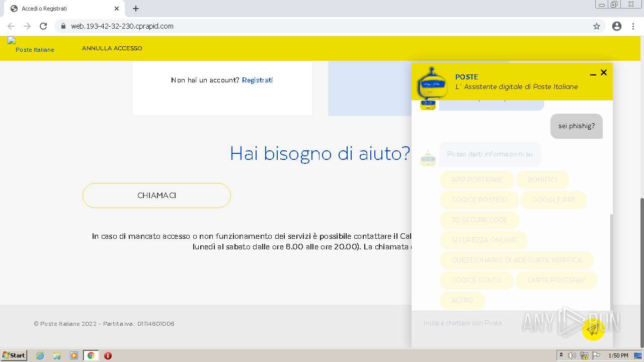
Task: Click 'Posso darti informazioni su' bot message
Action: (x=490, y=154)
